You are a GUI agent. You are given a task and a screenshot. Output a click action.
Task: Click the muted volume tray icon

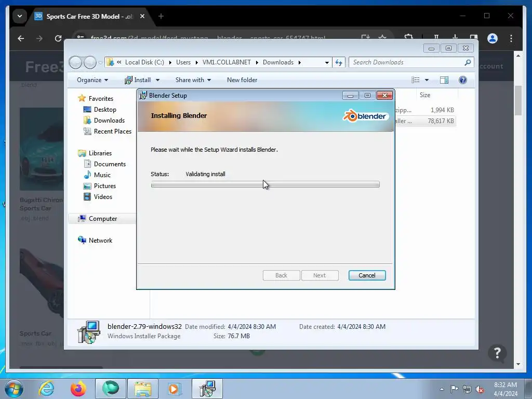[480, 389]
